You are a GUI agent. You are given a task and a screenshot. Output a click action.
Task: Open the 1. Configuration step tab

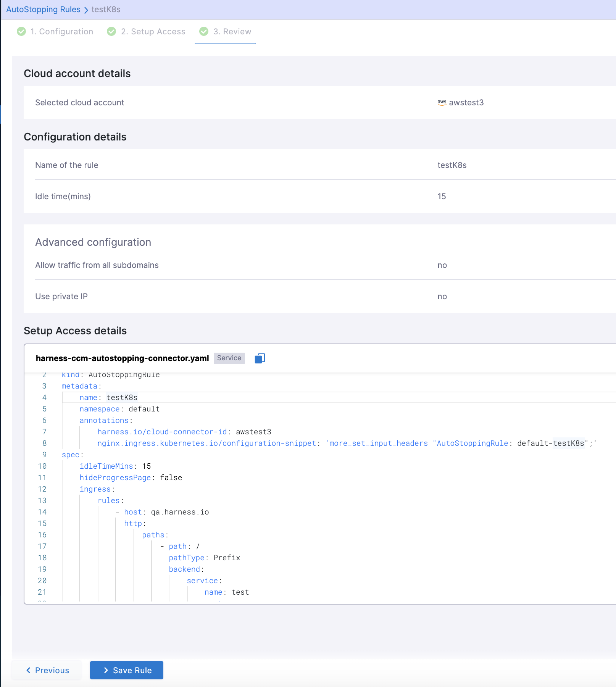point(62,32)
